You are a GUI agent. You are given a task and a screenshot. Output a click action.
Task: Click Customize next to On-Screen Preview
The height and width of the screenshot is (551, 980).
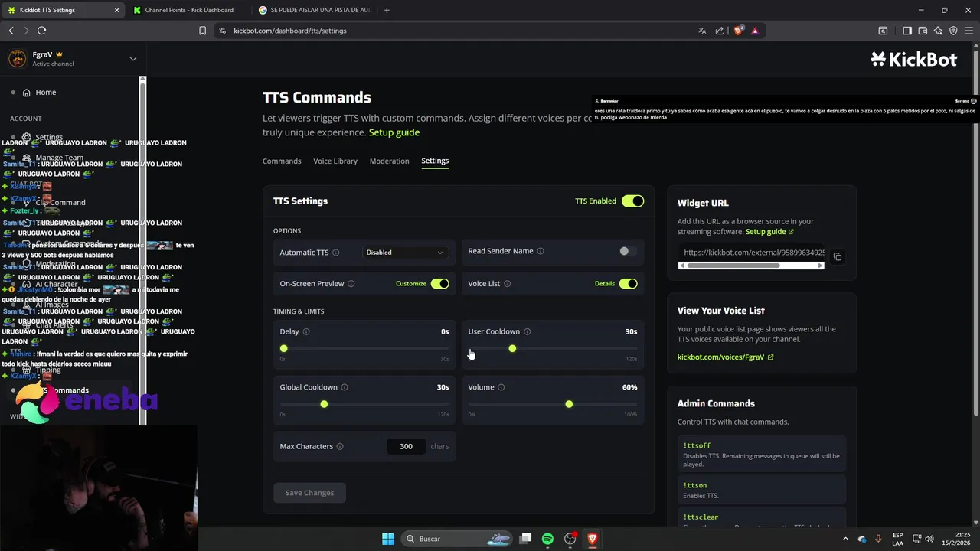click(411, 284)
